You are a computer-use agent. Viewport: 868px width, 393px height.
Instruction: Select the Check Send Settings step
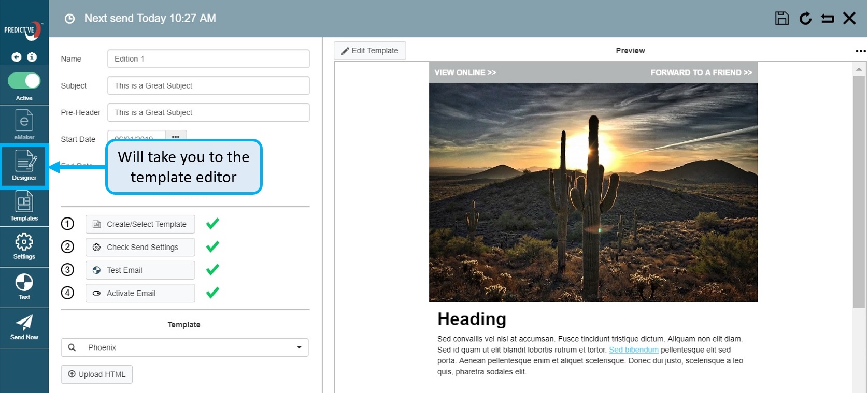point(140,248)
